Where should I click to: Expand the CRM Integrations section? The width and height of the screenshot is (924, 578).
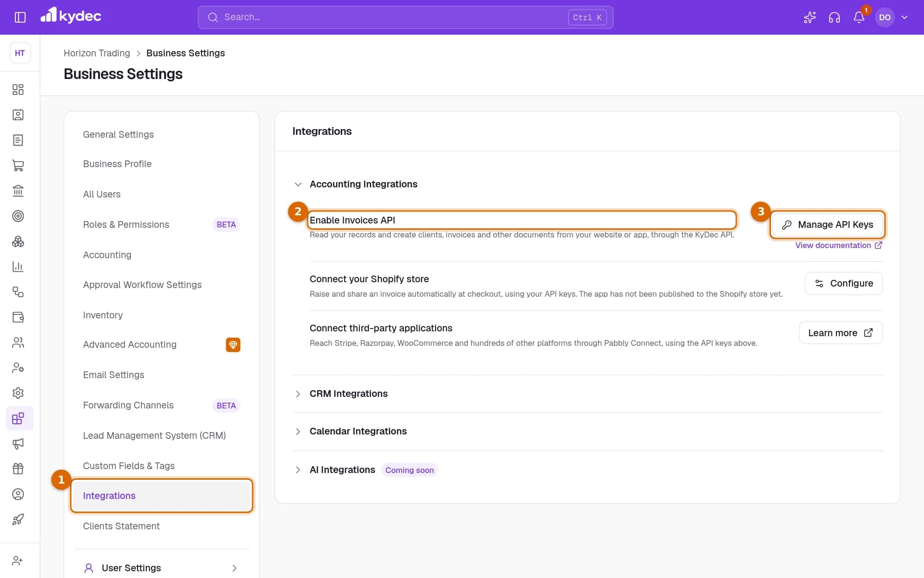[x=298, y=394]
